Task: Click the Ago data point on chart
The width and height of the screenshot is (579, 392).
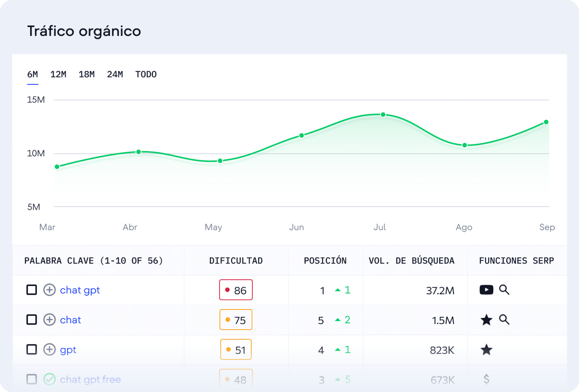Action: point(464,145)
